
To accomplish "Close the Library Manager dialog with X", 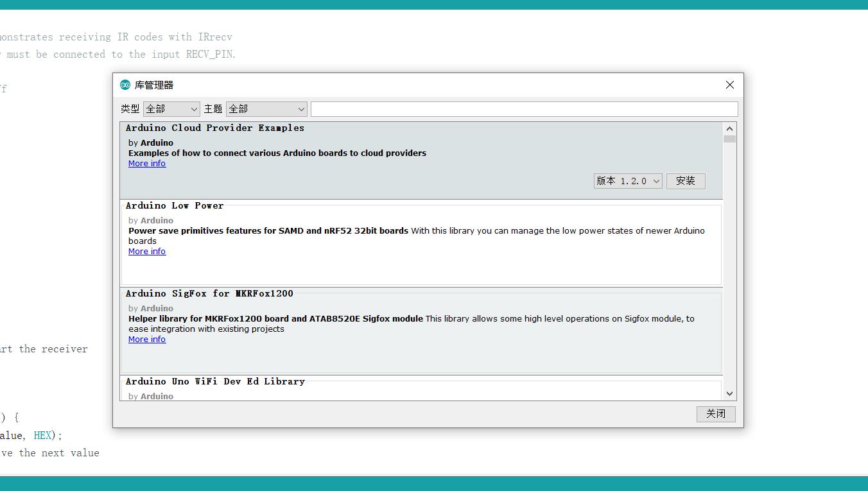I will pyautogui.click(x=729, y=85).
